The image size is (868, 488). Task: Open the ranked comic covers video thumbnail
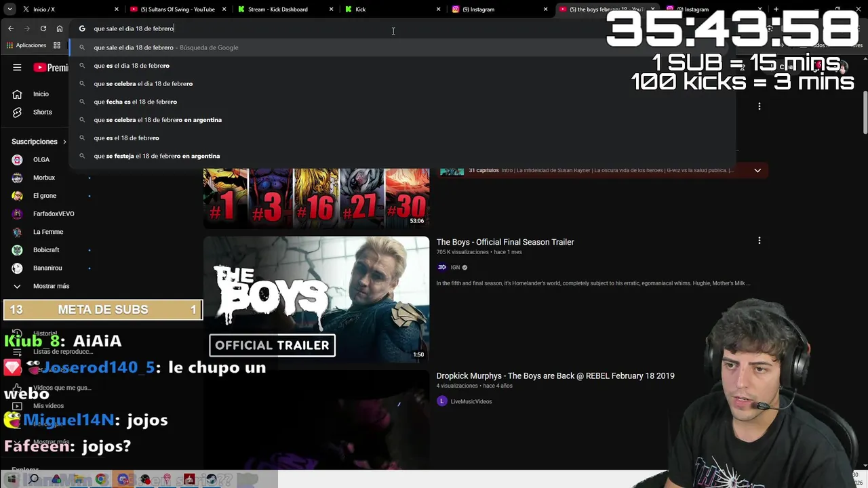tap(316, 198)
